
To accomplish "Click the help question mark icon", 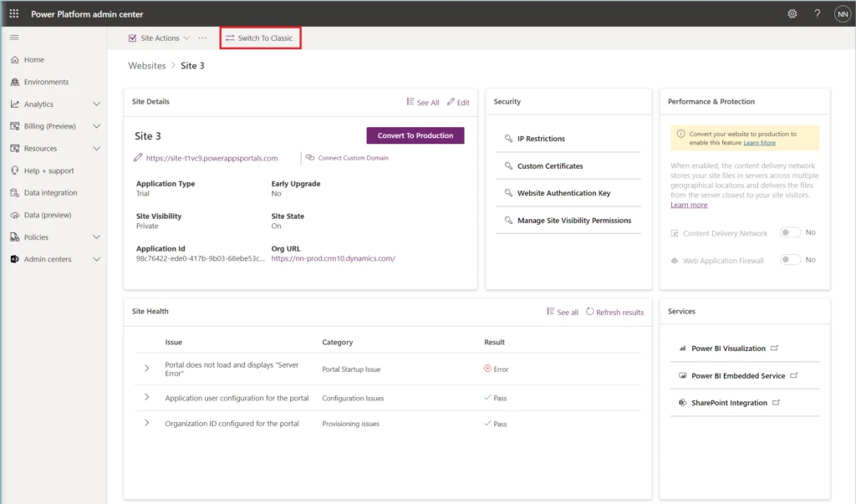I will (817, 14).
